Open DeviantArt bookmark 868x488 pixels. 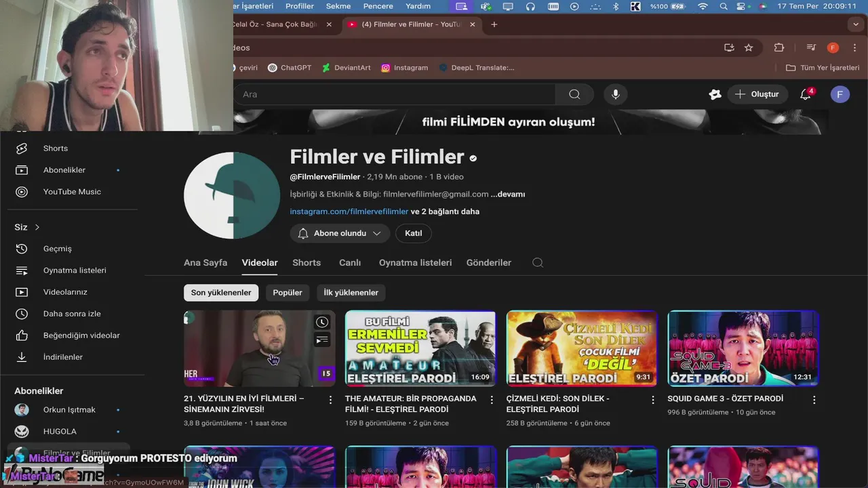[346, 68]
